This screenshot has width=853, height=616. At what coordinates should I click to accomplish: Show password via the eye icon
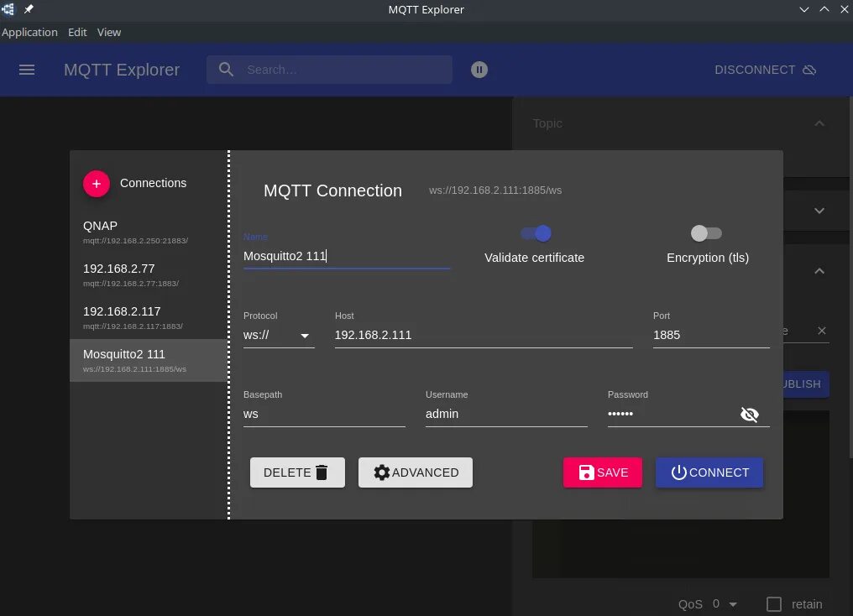[x=749, y=415]
